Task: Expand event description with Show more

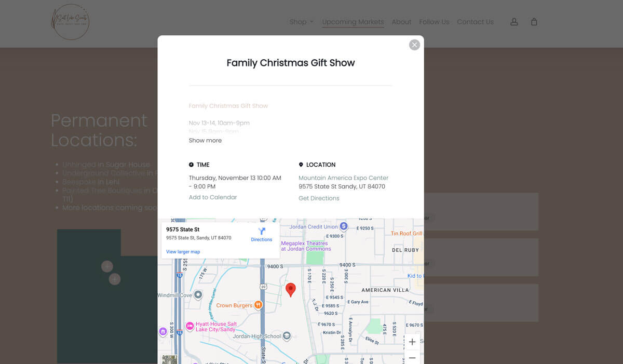Action: 205,140
